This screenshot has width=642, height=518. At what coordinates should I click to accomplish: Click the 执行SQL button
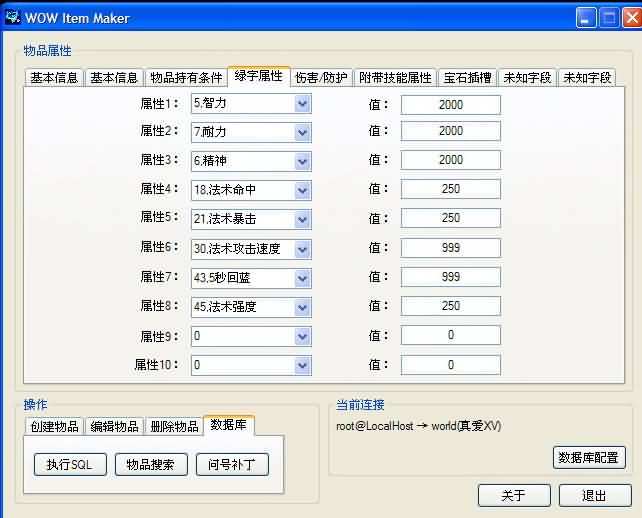(70, 464)
